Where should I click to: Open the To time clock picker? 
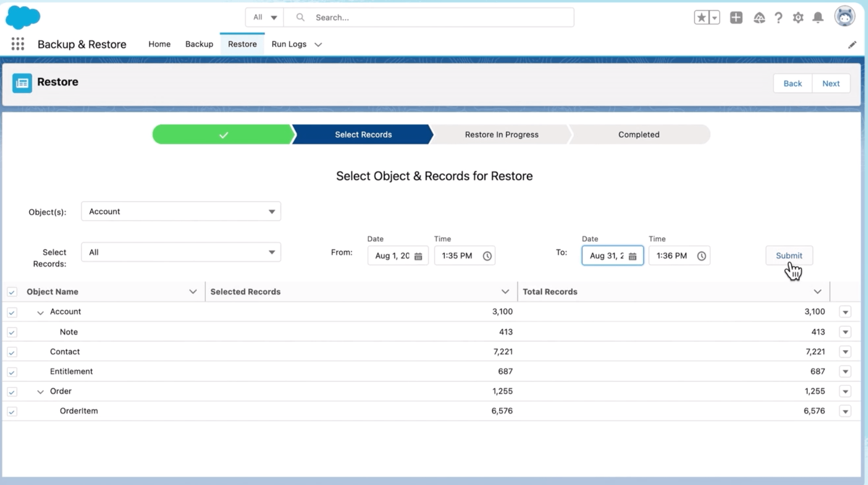[x=702, y=256]
